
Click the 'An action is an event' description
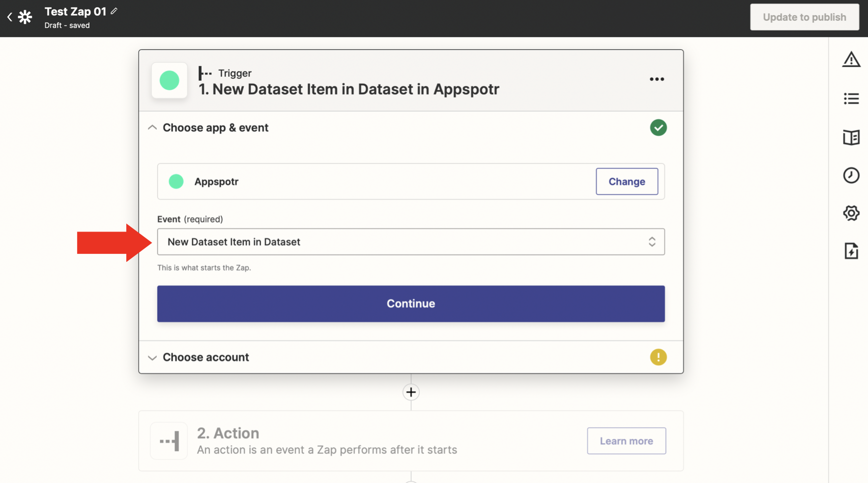[327, 450]
